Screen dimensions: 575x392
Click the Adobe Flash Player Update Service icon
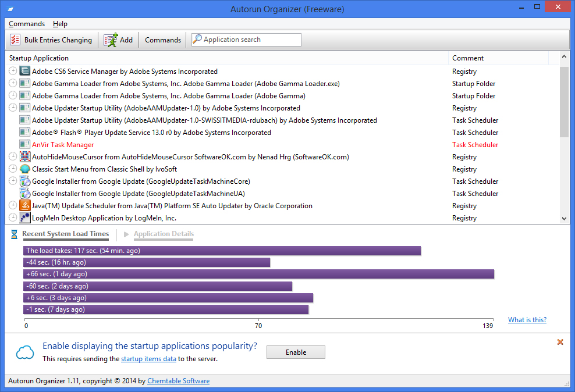pyautogui.click(x=24, y=132)
